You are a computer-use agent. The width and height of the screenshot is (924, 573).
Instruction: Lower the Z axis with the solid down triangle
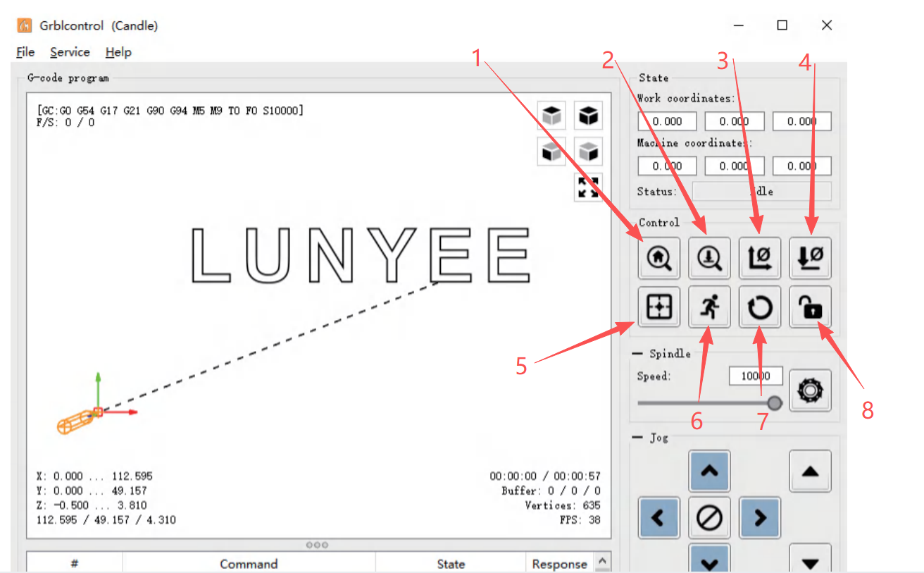tap(811, 559)
